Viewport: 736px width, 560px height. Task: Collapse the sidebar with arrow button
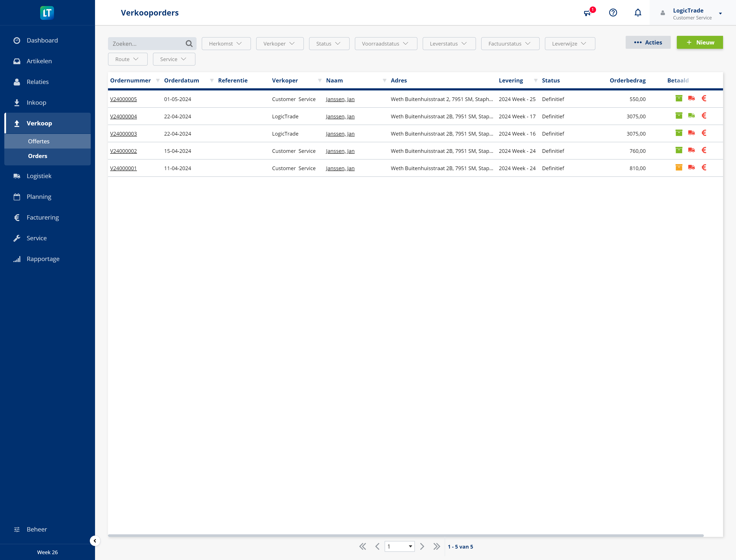click(x=95, y=541)
